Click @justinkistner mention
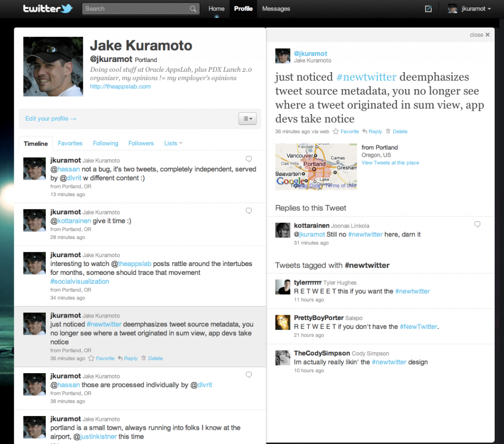This screenshot has width=504, height=444. [95, 437]
